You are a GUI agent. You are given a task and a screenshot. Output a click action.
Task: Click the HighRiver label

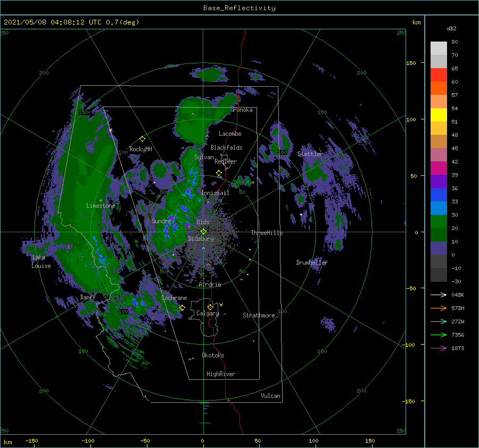pyautogui.click(x=220, y=374)
